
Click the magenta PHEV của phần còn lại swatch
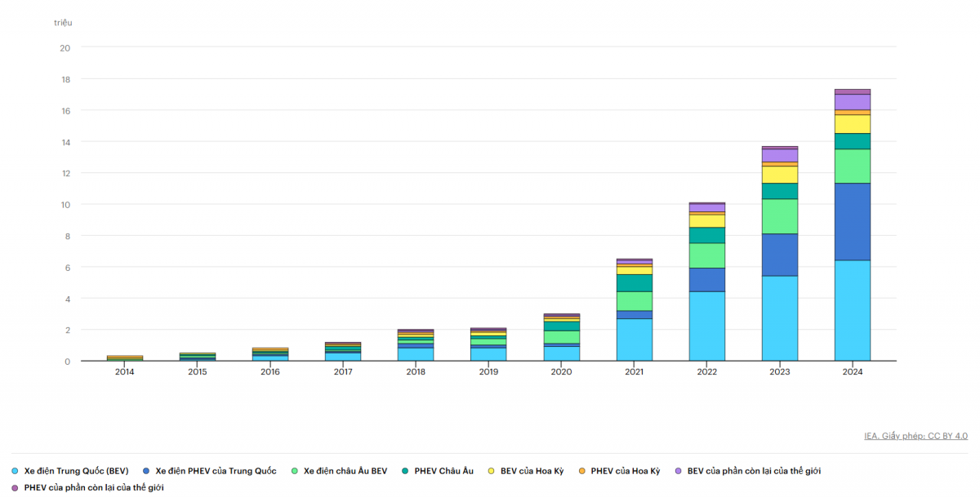16,487
